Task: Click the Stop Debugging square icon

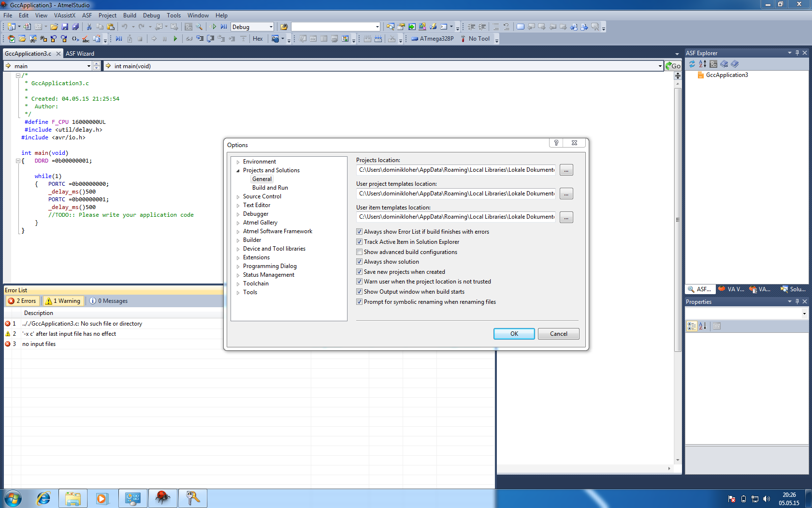Action: tap(140, 39)
